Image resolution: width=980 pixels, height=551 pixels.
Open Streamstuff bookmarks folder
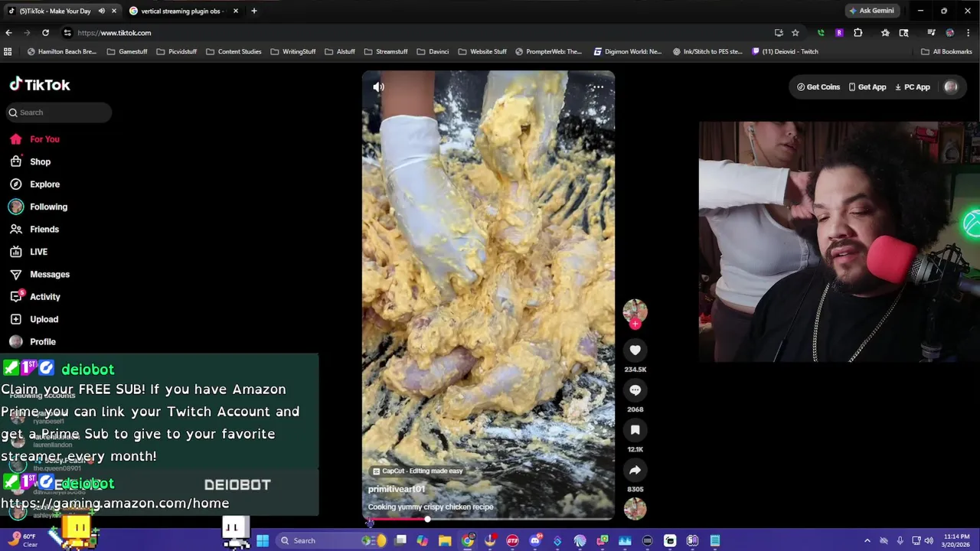point(386,52)
